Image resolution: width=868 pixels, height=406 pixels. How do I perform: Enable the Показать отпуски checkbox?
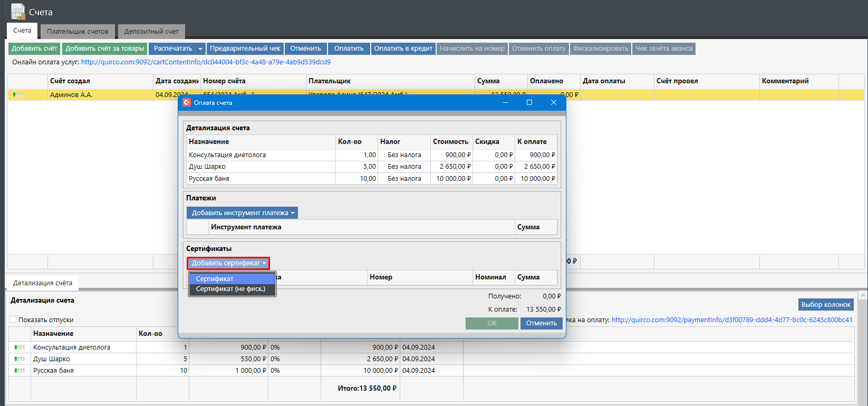13,320
